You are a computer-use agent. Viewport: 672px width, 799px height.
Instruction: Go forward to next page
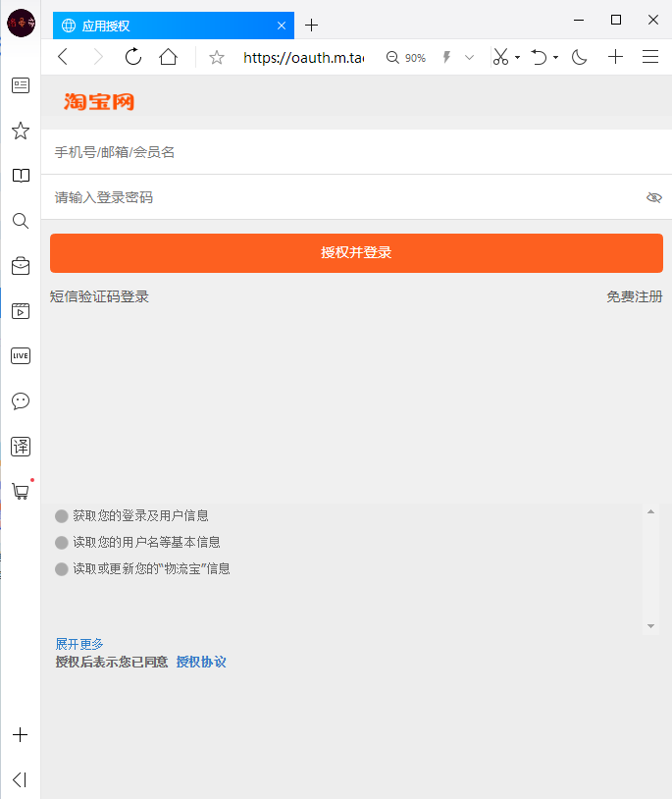[98, 57]
